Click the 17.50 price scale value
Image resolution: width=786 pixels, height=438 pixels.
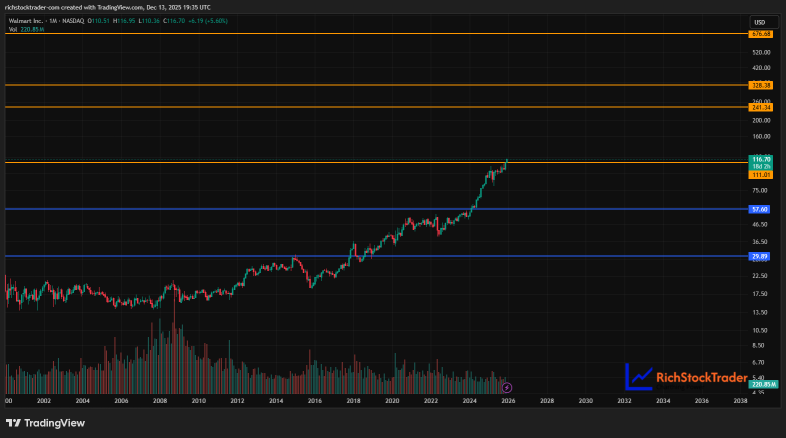coord(759,294)
